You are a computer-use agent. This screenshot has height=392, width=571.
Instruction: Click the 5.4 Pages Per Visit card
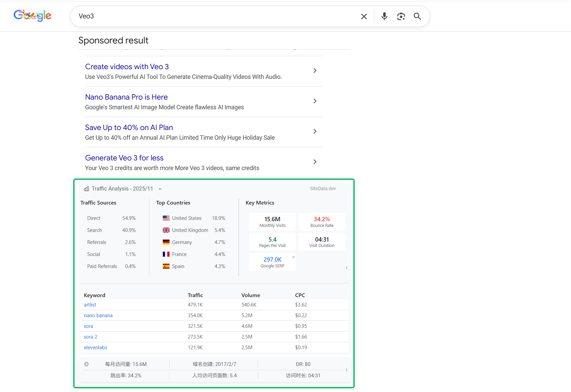tap(272, 242)
